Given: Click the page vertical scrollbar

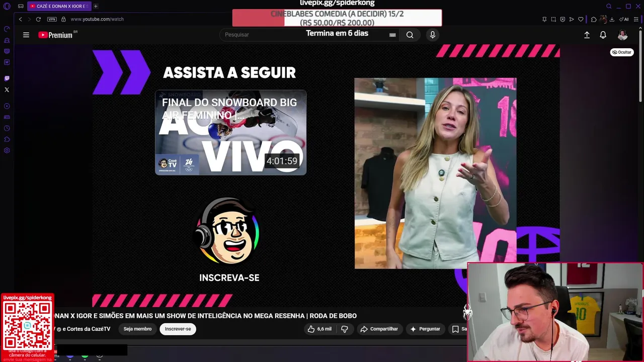Looking at the screenshot, I should pos(641,65).
